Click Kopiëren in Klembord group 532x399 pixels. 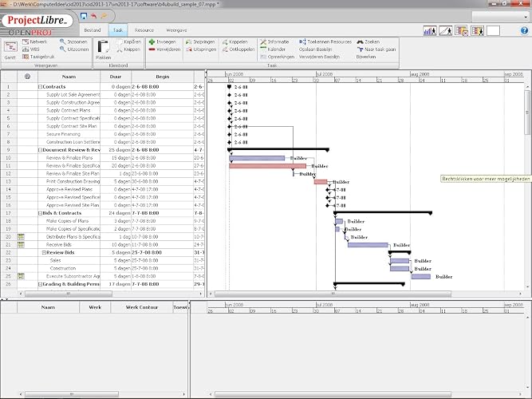click(128, 41)
